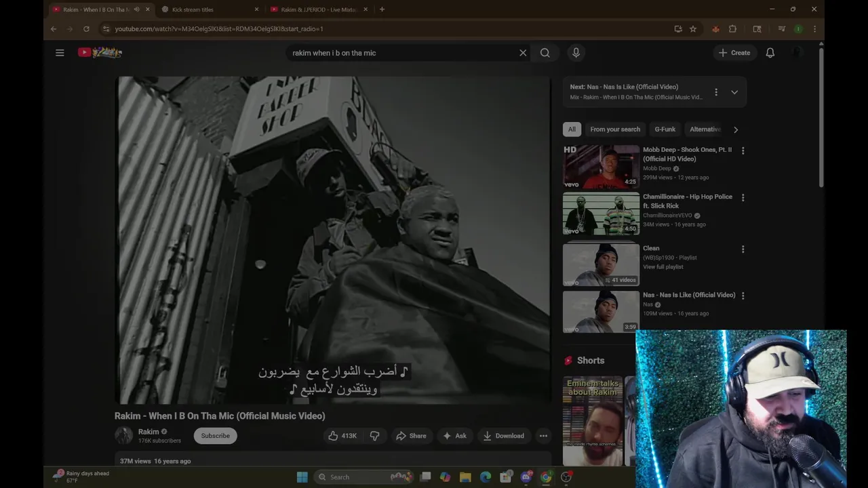The image size is (868, 488).
Task: Click the browser address bar URL
Action: (x=218, y=29)
